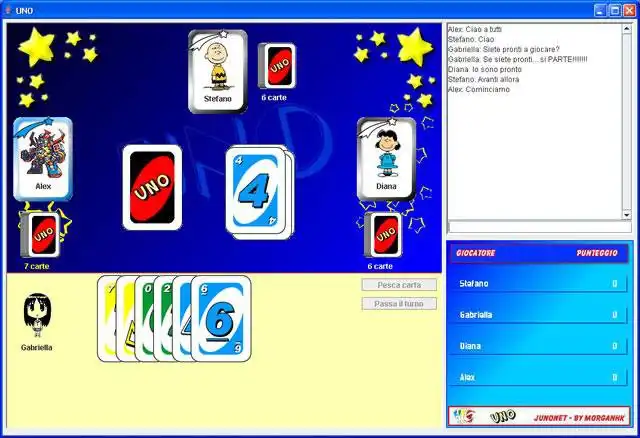Select the blue card behind the blue 6

coord(182,318)
